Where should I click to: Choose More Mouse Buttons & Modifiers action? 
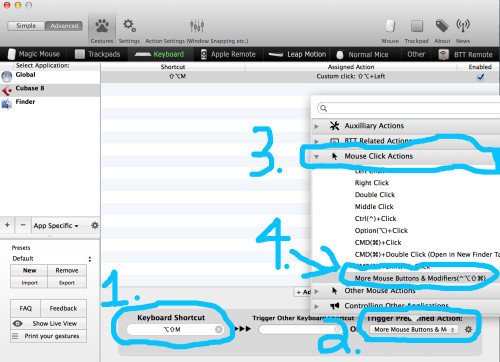[x=420, y=278]
